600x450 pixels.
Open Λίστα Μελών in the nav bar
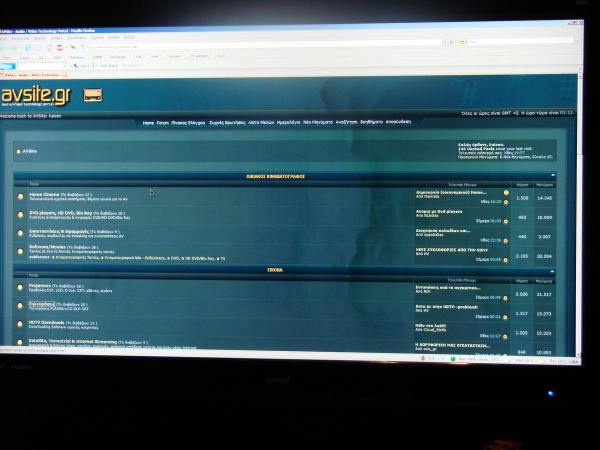tap(261, 122)
